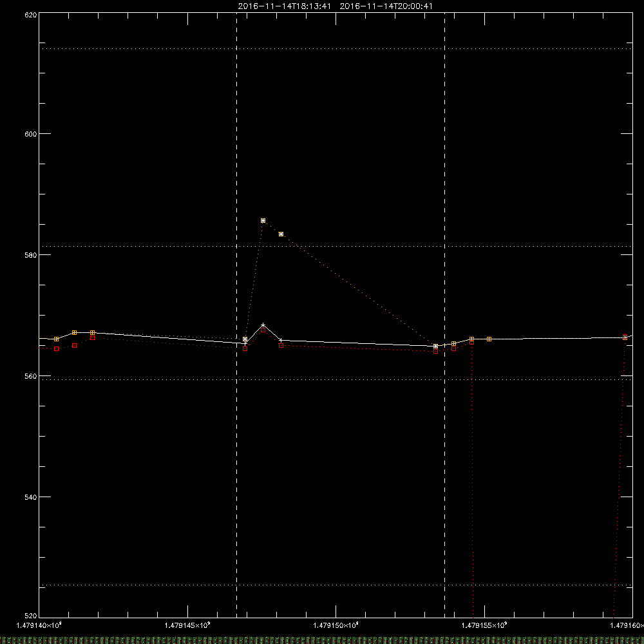Click the start timestamp 2016-11-14T18:13:41 in title
Image resolution: width=644 pixels, height=644 pixels.
[284, 6]
